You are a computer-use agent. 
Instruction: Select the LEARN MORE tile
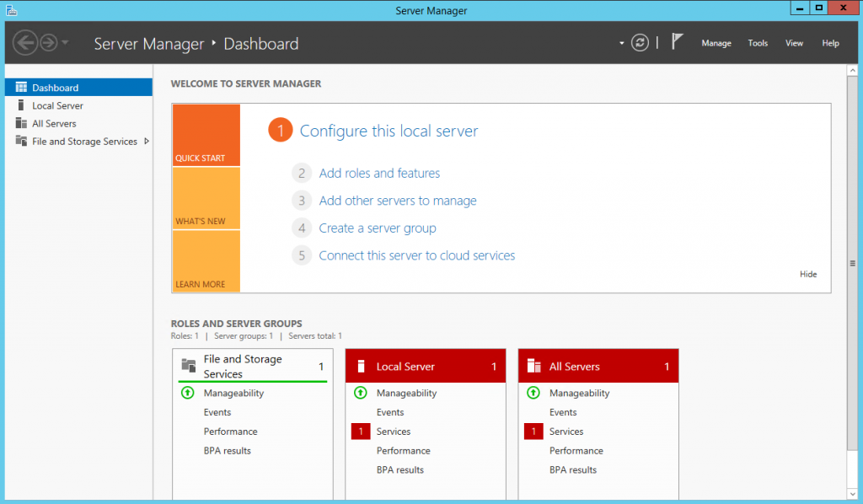[x=206, y=260]
